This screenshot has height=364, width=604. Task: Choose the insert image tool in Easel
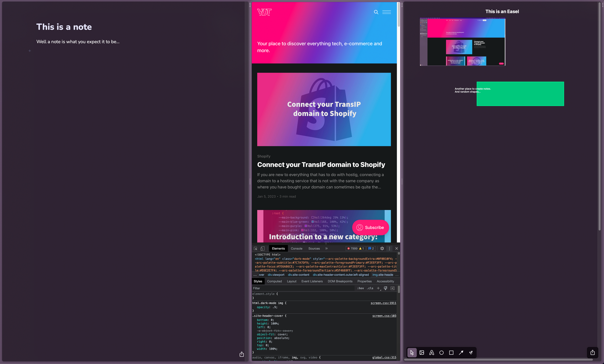422,353
